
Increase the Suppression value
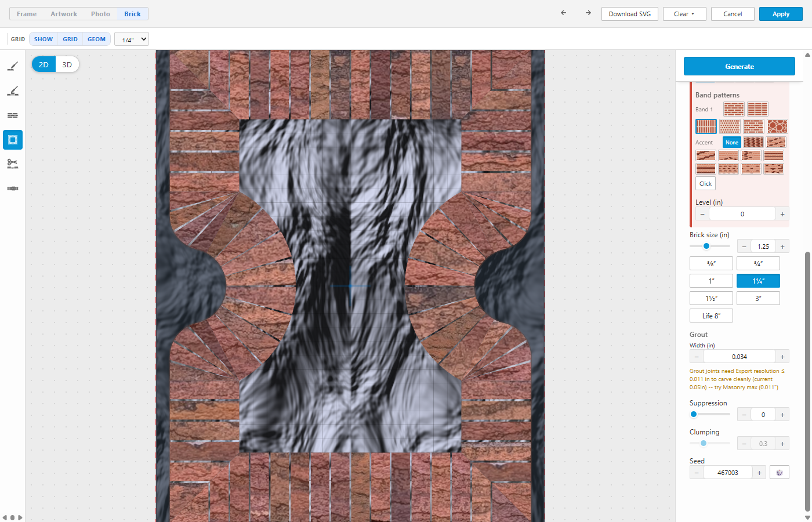782,415
